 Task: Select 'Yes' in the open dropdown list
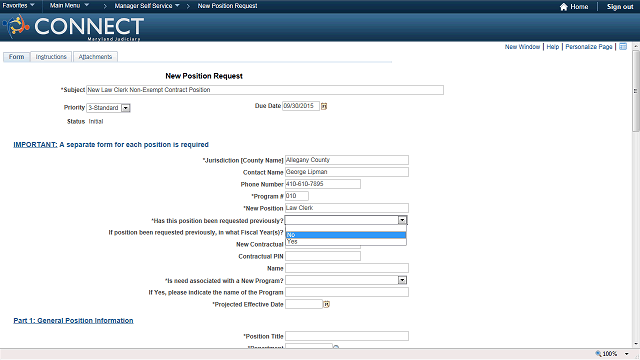point(346,242)
